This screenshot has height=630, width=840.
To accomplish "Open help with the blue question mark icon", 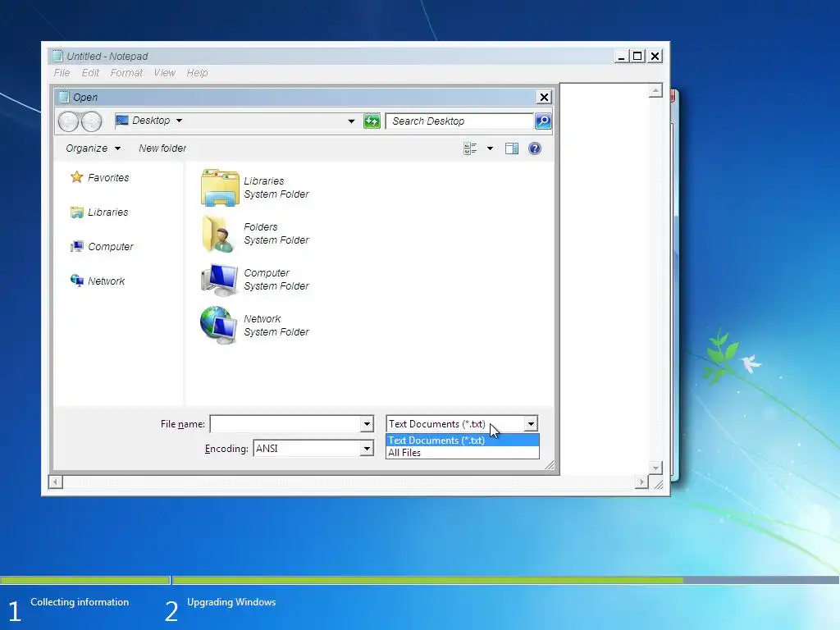I will [x=535, y=148].
